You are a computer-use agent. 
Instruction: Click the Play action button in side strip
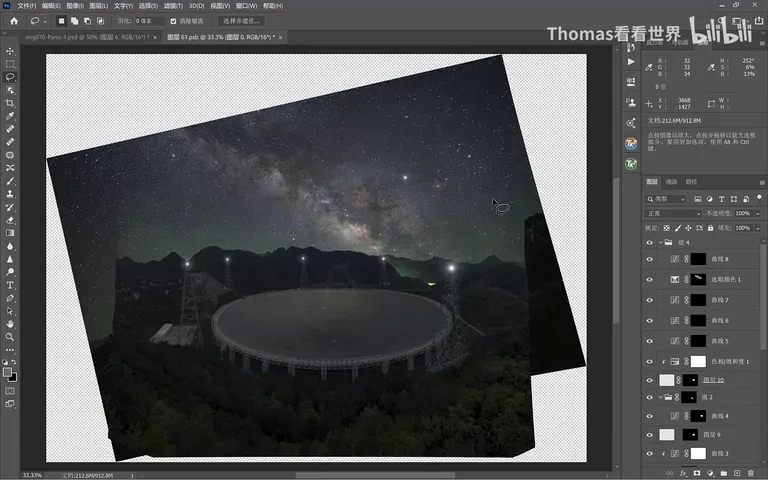[631, 62]
